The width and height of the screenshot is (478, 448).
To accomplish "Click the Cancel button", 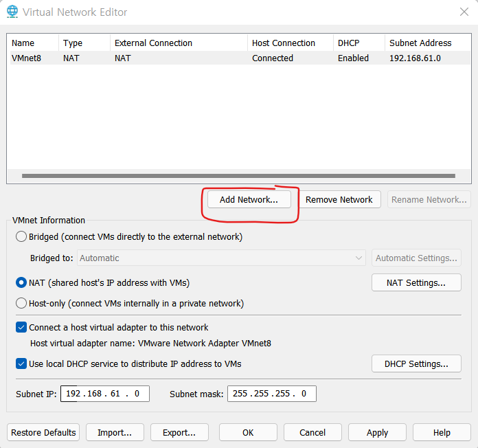I will pos(312,432).
